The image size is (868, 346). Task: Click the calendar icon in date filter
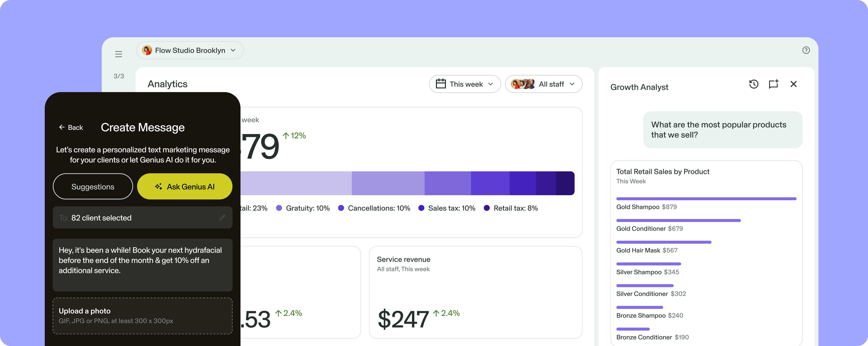pos(441,84)
